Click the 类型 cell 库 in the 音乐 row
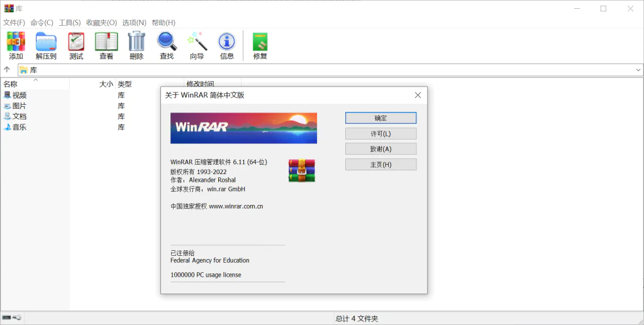The height and width of the screenshot is (325, 644). [121, 127]
